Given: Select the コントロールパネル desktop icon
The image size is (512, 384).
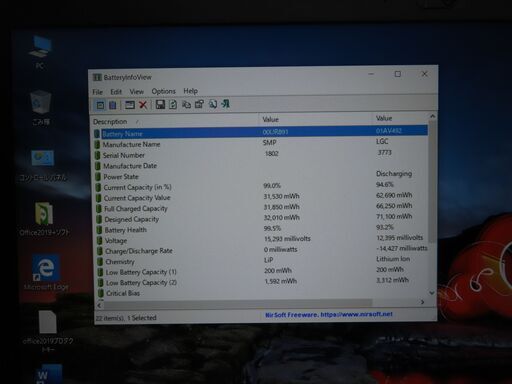Looking at the screenshot, I should tap(42, 165).
